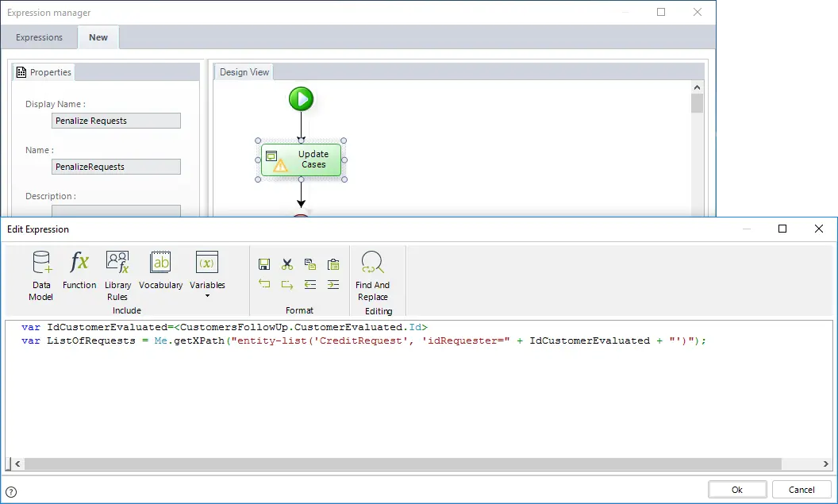Image resolution: width=838 pixels, height=504 pixels.
Task: Insert a Function via fx icon
Action: point(79,270)
